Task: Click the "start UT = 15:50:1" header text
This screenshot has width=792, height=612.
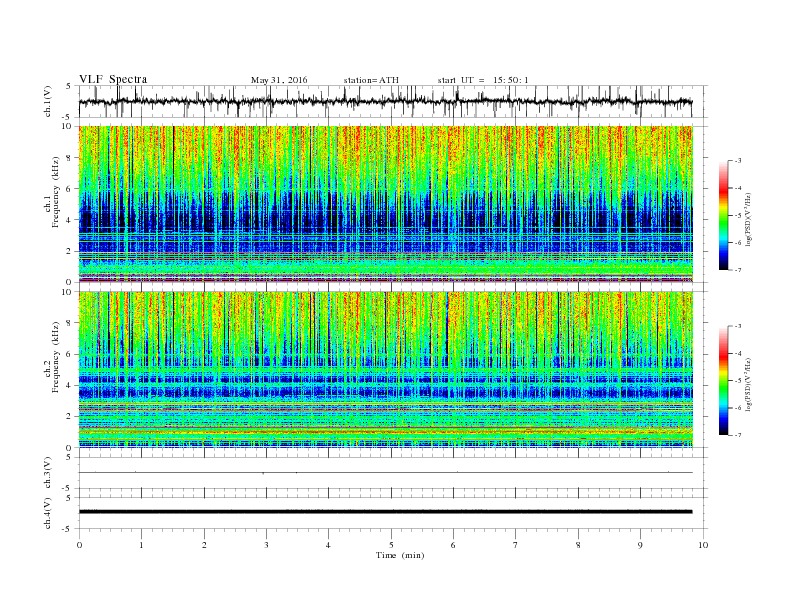Action: [483, 80]
